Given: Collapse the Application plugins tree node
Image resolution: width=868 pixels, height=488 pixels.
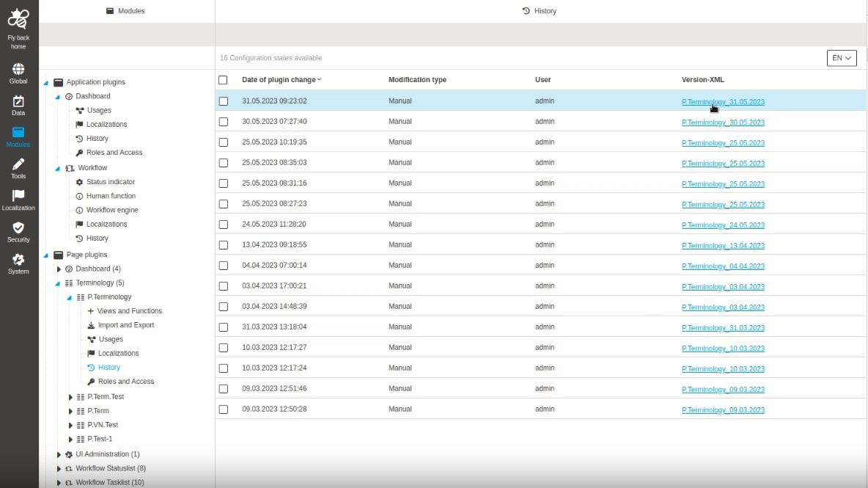Looking at the screenshot, I should pos(47,83).
